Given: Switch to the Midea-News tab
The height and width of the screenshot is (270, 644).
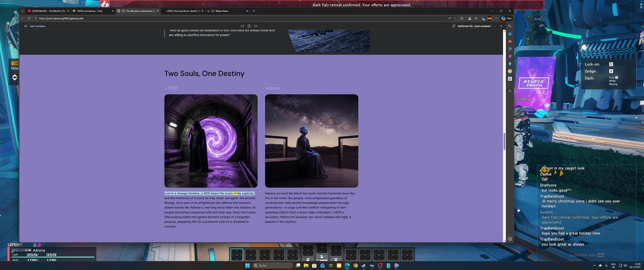Looking at the screenshot, I should coord(222,11).
